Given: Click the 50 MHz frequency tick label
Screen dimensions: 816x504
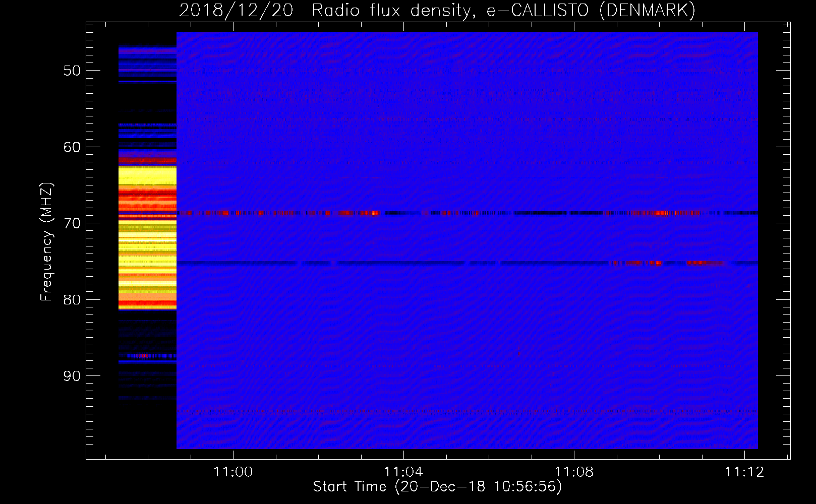Looking at the screenshot, I should coord(72,71).
